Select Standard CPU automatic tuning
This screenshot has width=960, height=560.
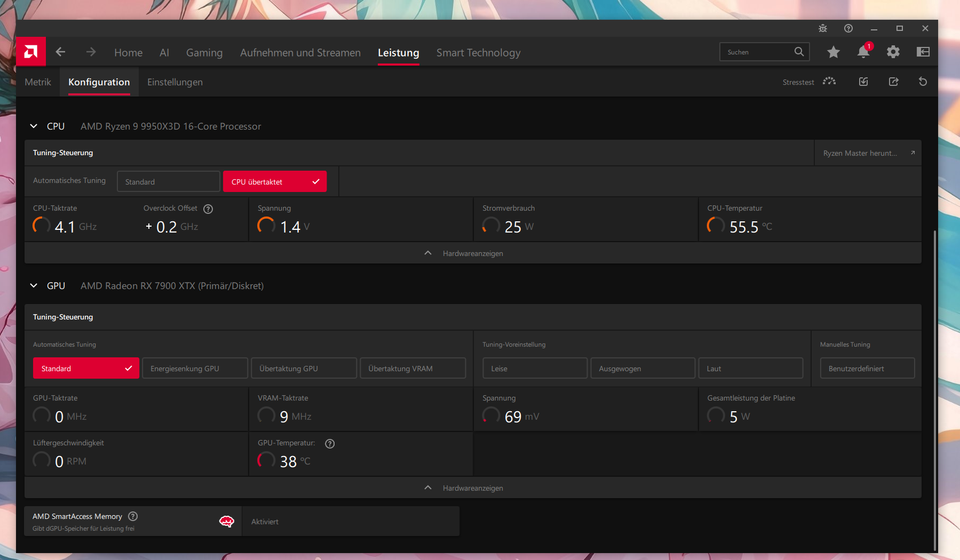[169, 182]
